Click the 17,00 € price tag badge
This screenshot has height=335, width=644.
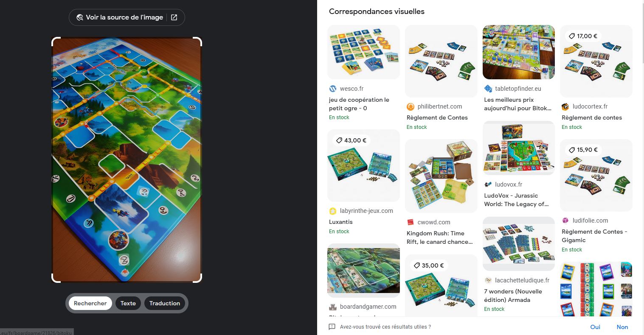pyautogui.click(x=582, y=36)
